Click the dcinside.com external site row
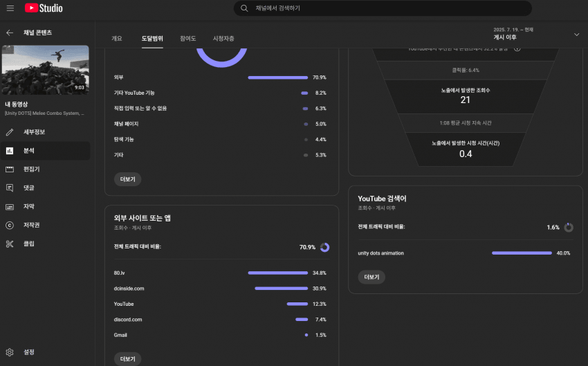The width and height of the screenshot is (588, 366). tap(220, 289)
